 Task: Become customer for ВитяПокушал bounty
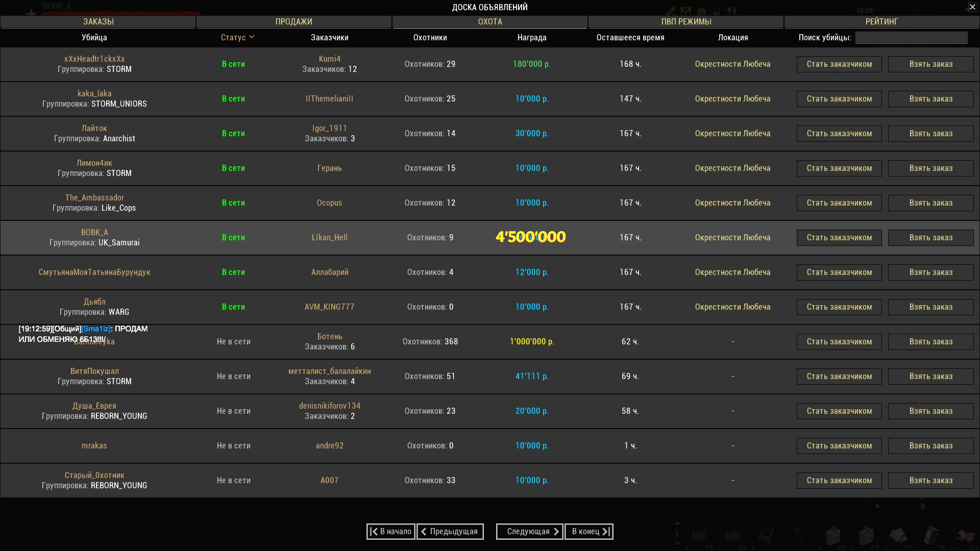[x=839, y=377]
